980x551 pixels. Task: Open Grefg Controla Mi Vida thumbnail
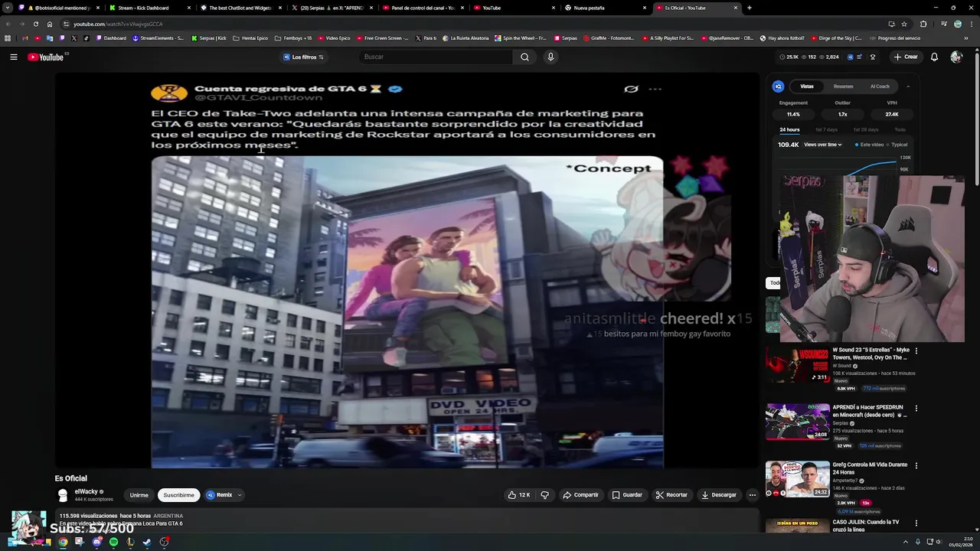click(x=797, y=479)
